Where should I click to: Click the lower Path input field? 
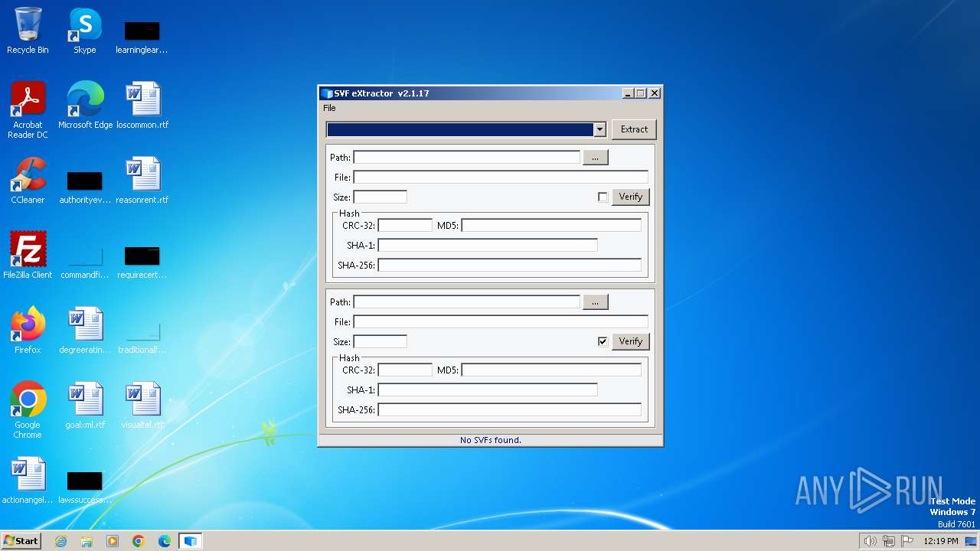[467, 302]
